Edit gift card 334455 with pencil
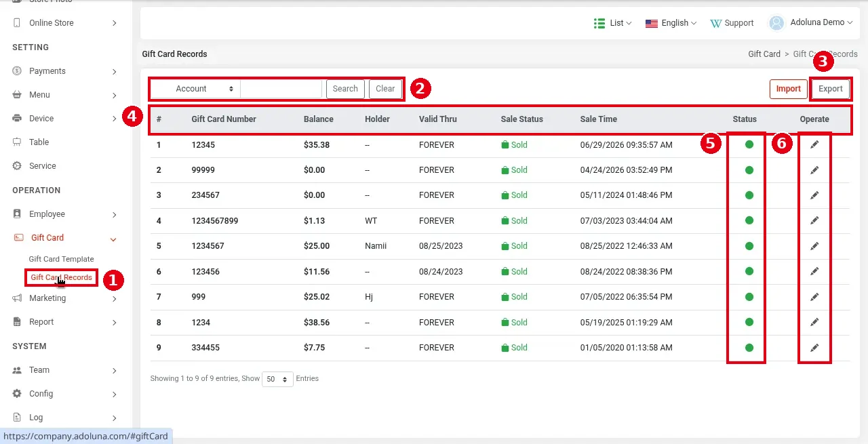 (814, 348)
